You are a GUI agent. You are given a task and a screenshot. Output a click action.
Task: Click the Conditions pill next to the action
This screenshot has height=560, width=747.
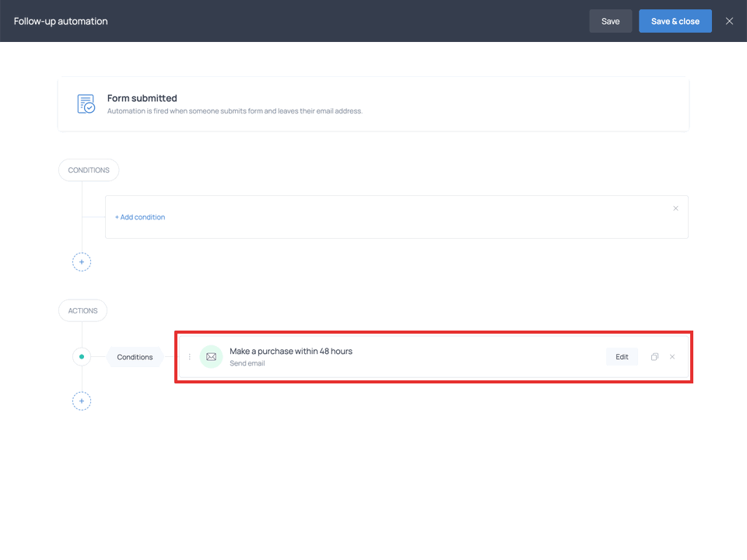pos(134,357)
